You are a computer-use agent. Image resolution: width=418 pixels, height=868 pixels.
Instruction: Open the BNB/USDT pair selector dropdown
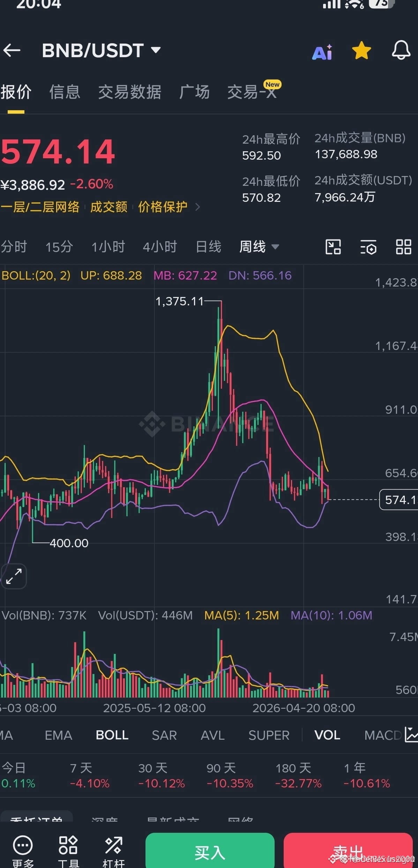(101, 51)
